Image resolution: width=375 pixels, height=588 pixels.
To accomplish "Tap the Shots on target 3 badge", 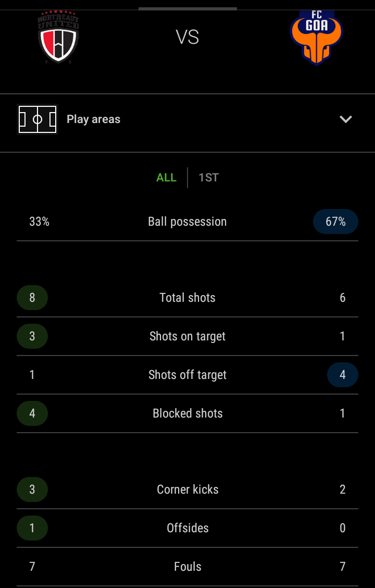I will click(x=32, y=336).
